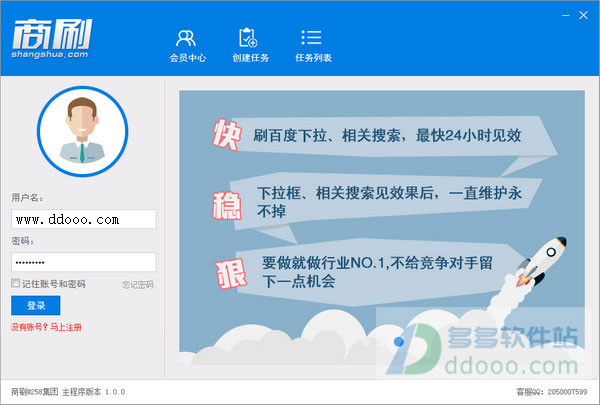The height and width of the screenshot is (405, 600).
Task: Click the 客服QQ: 2050007599 status text
Action: click(551, 392)
